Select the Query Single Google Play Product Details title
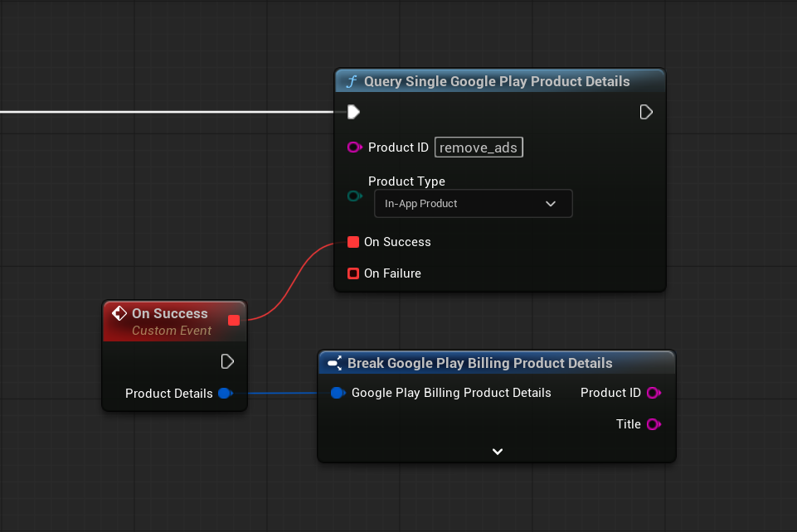This screenshot has height=532, width=797. [x=497, y=81]
